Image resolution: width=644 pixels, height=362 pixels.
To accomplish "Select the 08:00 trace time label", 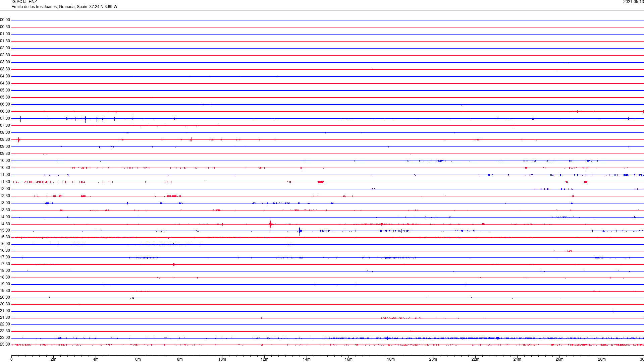I will (5, 133).
